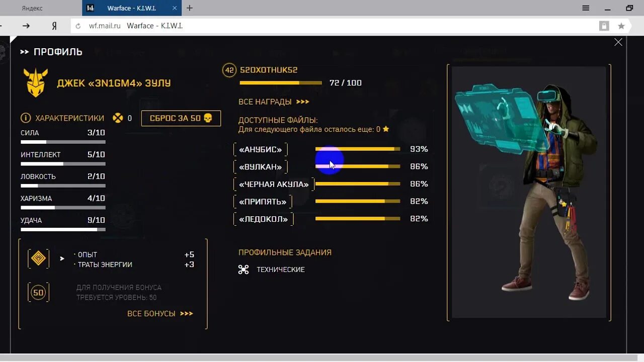
Task: Click the ТЕХНИЧЕСКИЕ task label
Action: (281, 269)
